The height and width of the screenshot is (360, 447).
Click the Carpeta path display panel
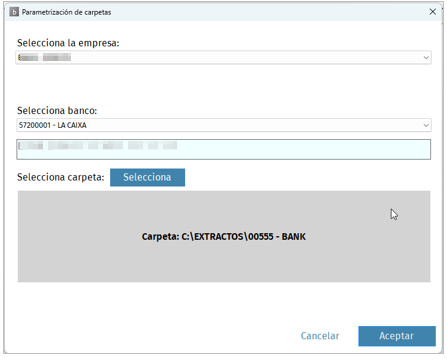tap(224, 236)
